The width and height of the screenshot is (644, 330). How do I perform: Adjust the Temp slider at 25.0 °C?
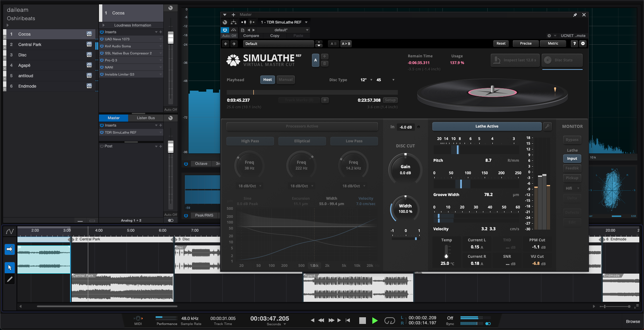pyautogui.click(x=446, y=251)
